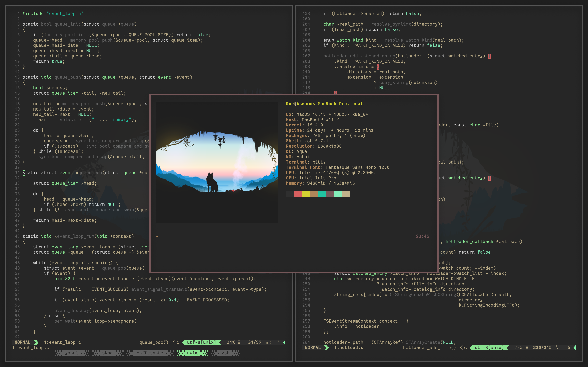Click the queue_pop() function indicator in statusline
Viewport: 588px width, 367px height.
pyautogui.click(x=154, y=342)
